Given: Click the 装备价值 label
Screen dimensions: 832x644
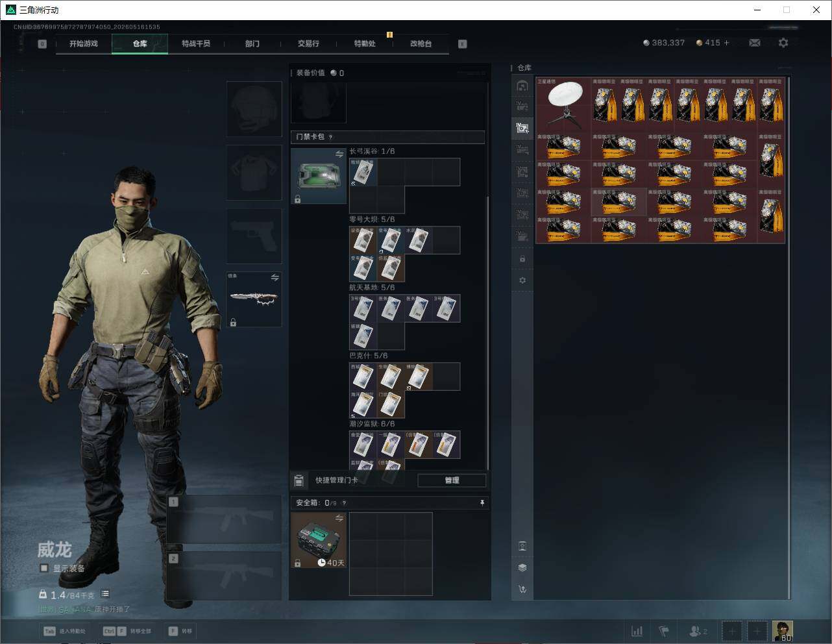Looking at the screenshot, I should point(310,73).
